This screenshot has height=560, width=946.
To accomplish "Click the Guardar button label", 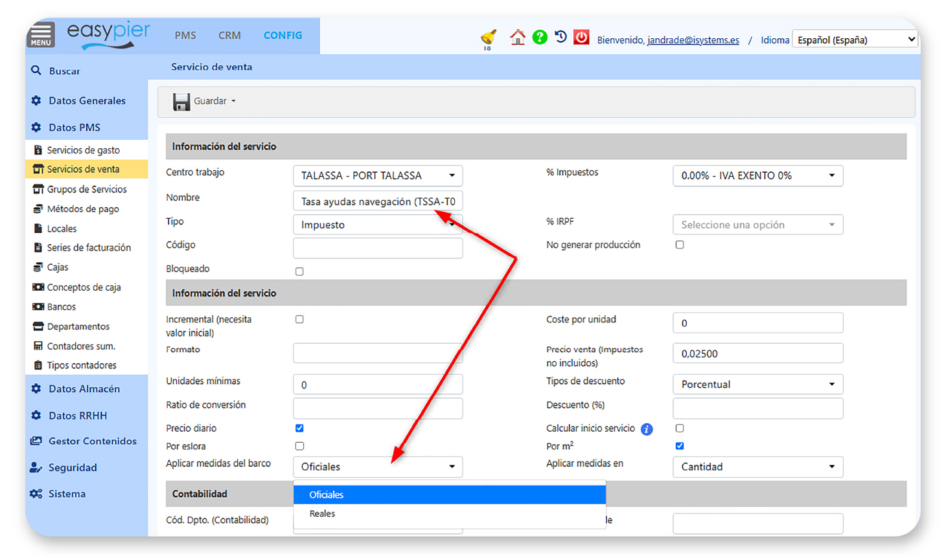I will (210, 101).
